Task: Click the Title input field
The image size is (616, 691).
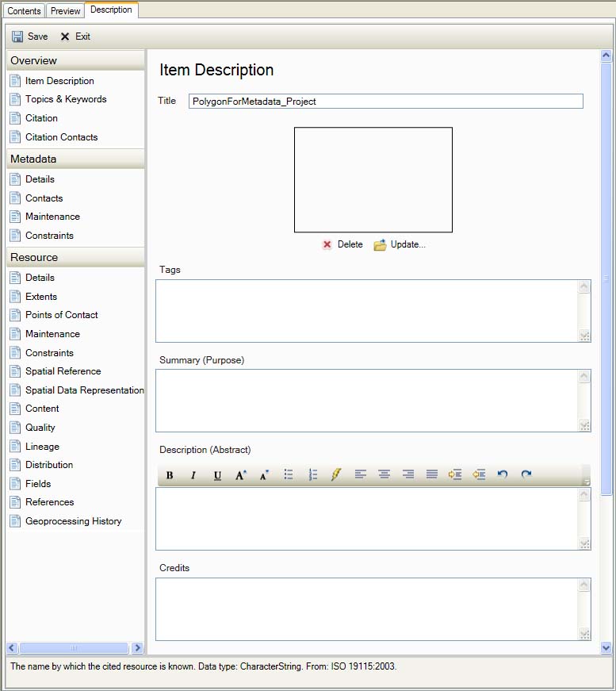Action: tap(385, 102)
